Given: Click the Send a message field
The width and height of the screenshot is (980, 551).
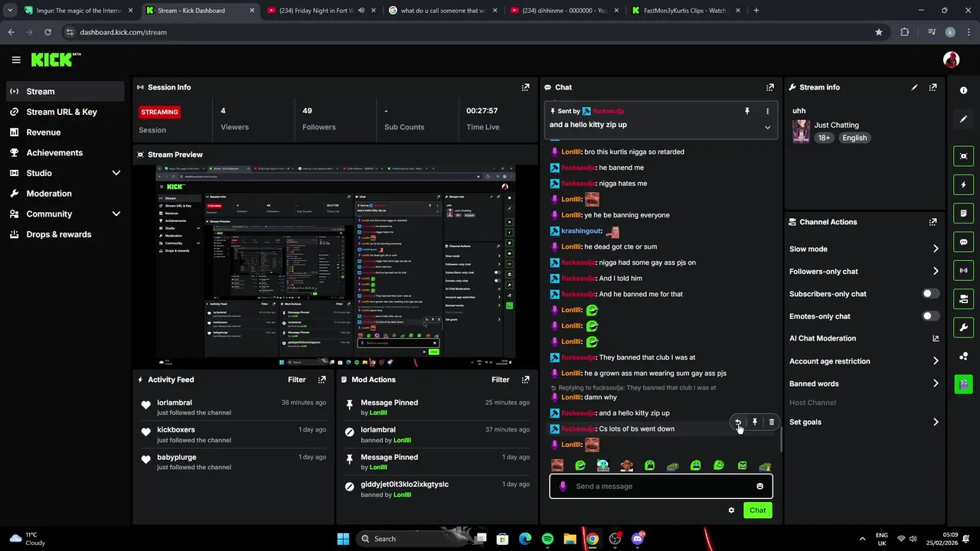Looking at the screenshot, I should click(x=661, y=486).
